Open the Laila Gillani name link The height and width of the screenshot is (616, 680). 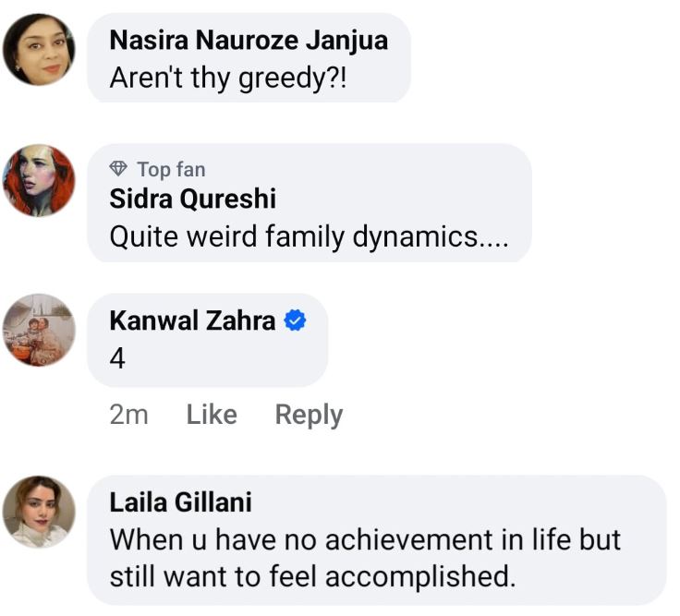(x=180, y=502)
